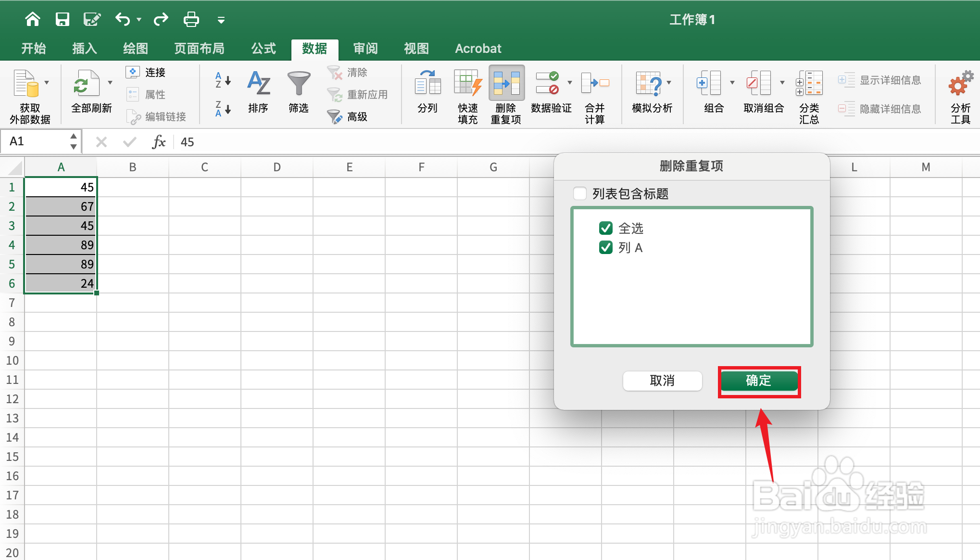Click the print icon in title bar
The height and width of the screenshot is (560, 980).
tap(191, 20)
